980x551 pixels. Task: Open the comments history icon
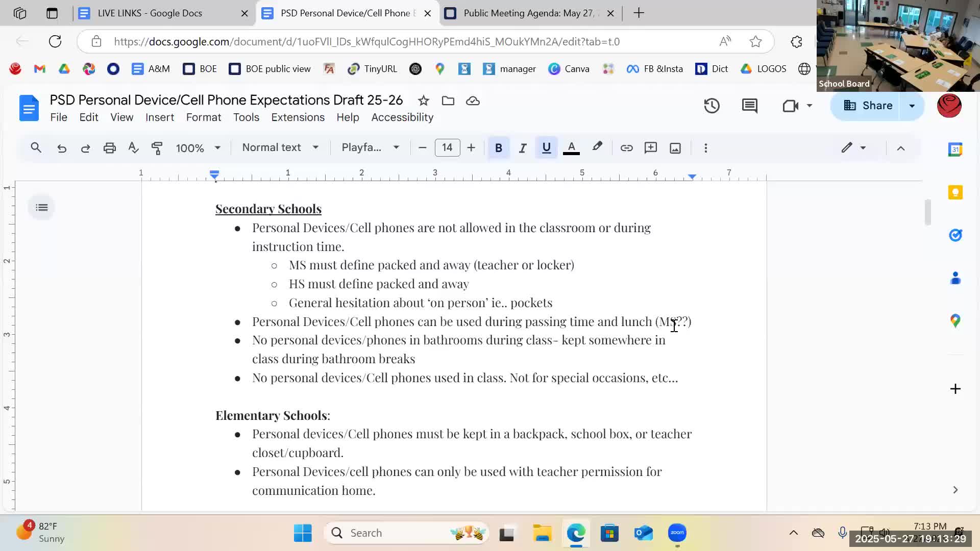coord(749,106)
